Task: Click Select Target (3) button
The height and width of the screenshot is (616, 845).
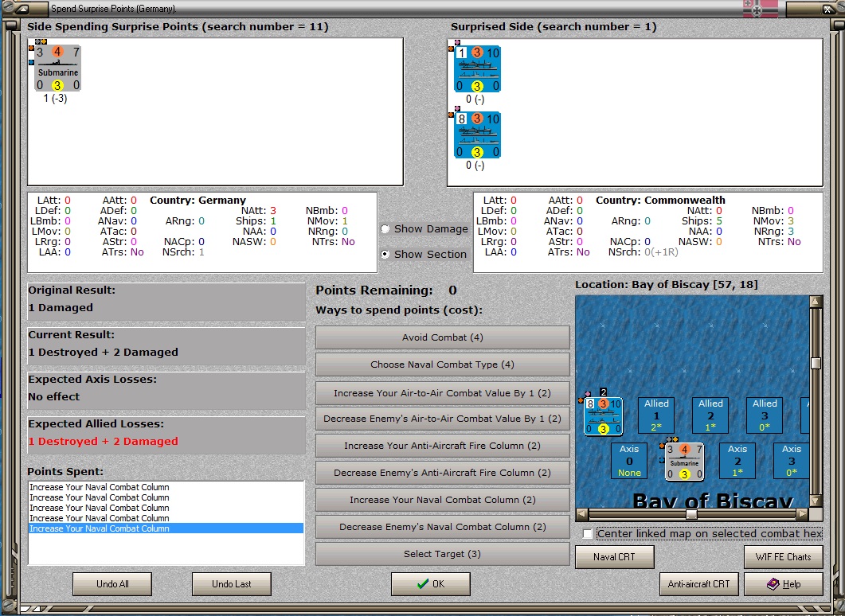Action: pos(443,554)
